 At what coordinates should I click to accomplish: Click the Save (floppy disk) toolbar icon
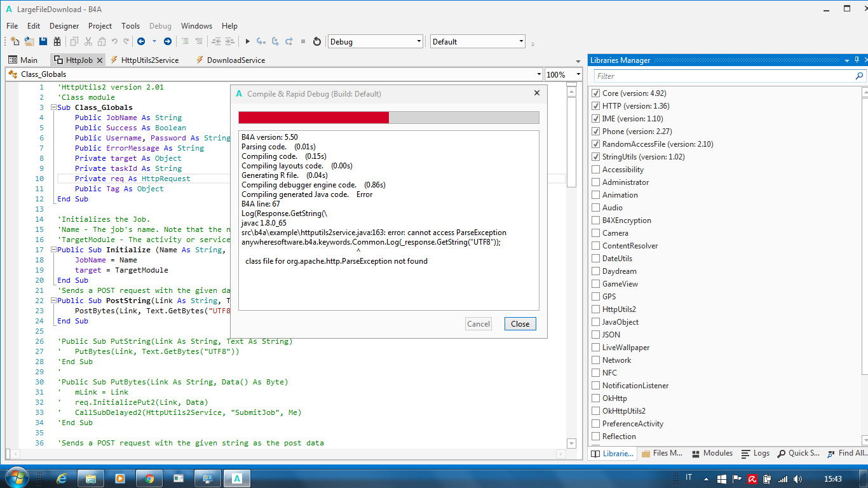(x=43, y=41)
